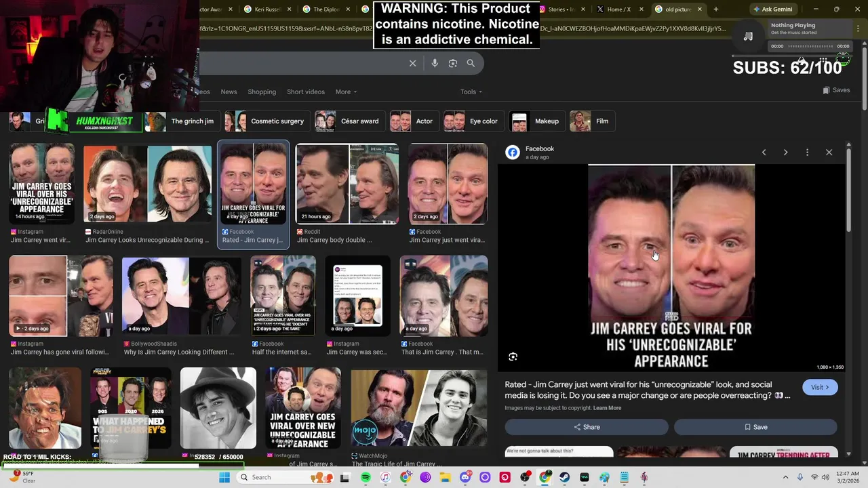
Task: Go to next image in preview panel
Action: click(x=785, y=152)
